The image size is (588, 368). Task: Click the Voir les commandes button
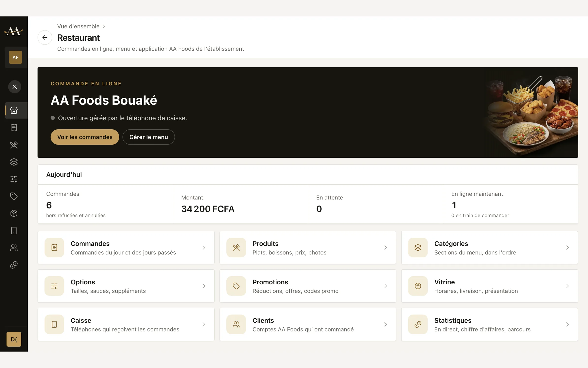pos(85,137)
